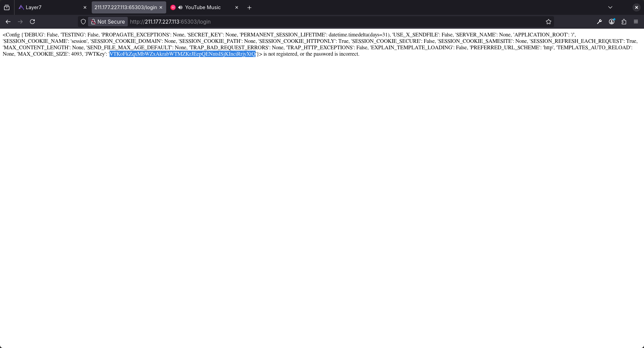Viewport: 644px width, 348px height.
Task: Close the 211.177.227.113 login tab
Action: coord(161,7)
